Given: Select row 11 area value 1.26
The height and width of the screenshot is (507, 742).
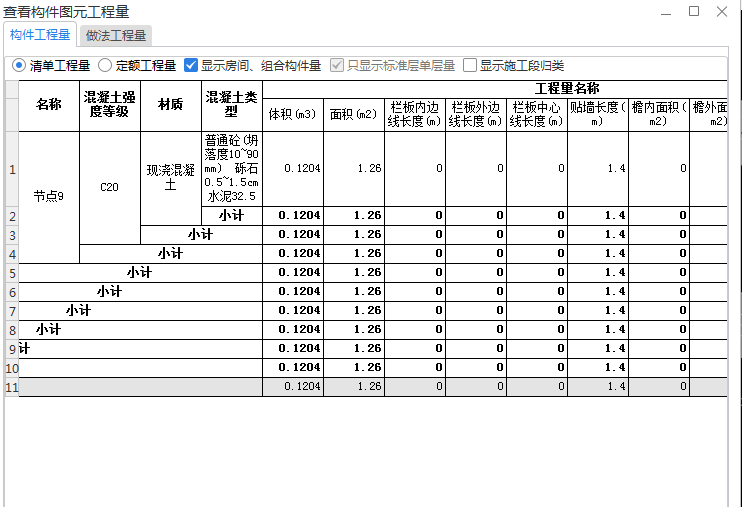Looking at the screenshot, I should (354, 387).
